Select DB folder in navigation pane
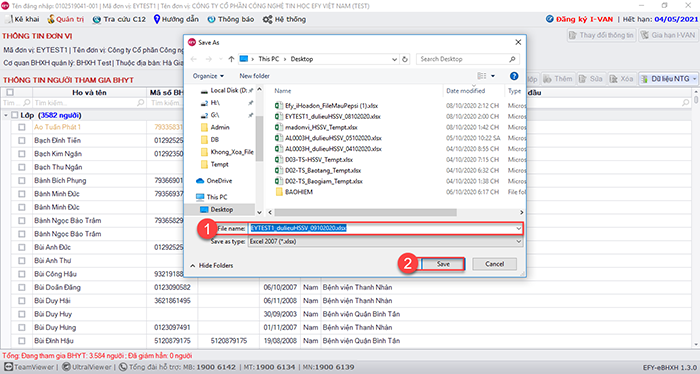Image resolution: width=700 pixels, height=374 pixels. tap(210, 140)
